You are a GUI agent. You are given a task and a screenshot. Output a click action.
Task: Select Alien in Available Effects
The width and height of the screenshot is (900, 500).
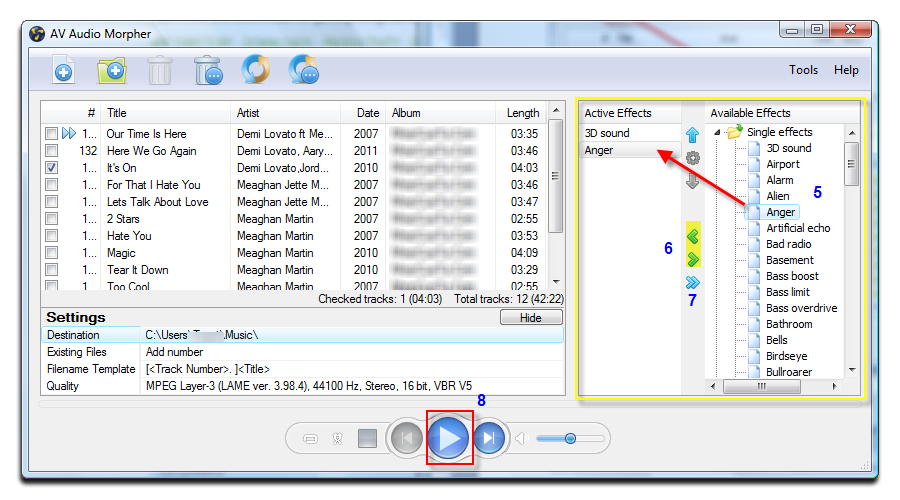[778, 196]
